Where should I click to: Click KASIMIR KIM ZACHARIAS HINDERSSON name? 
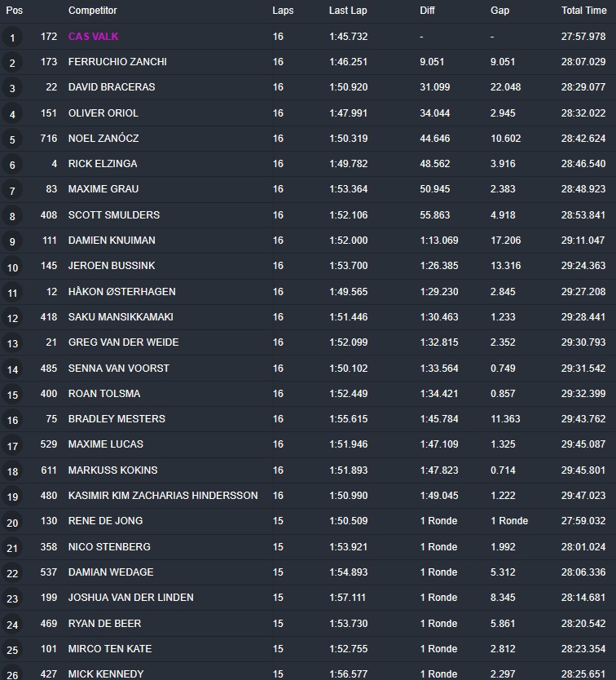tap(163, 496)
